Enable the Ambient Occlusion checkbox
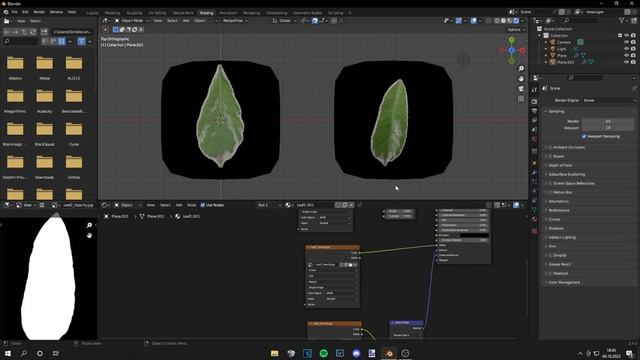 pyautogui.click(x=550, y=147)
